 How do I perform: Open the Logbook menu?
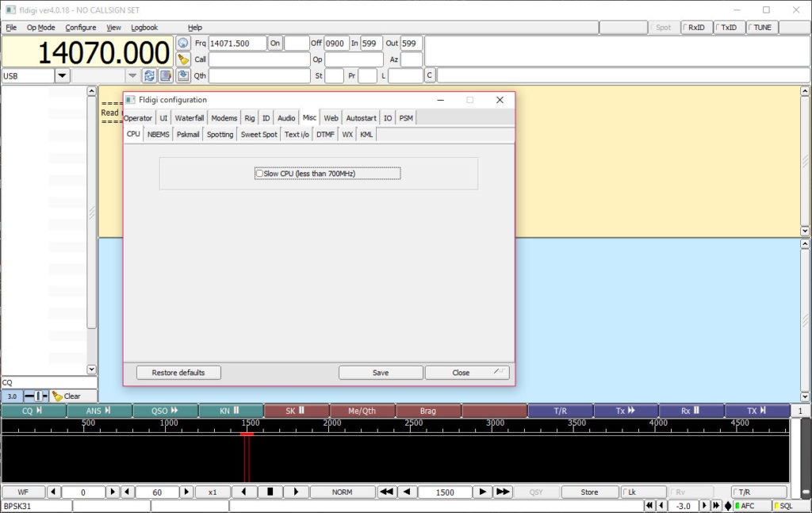144,28
